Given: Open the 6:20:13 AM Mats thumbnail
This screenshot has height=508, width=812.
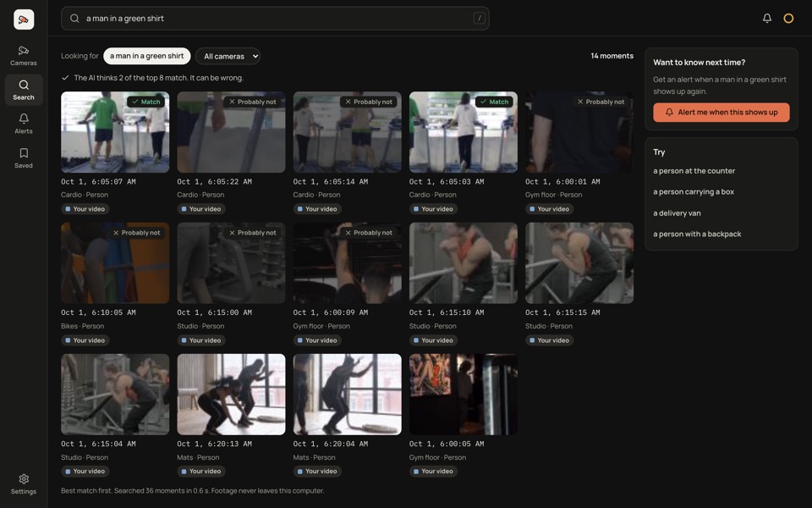Looking at the screenshot, I should click(231, 394).
